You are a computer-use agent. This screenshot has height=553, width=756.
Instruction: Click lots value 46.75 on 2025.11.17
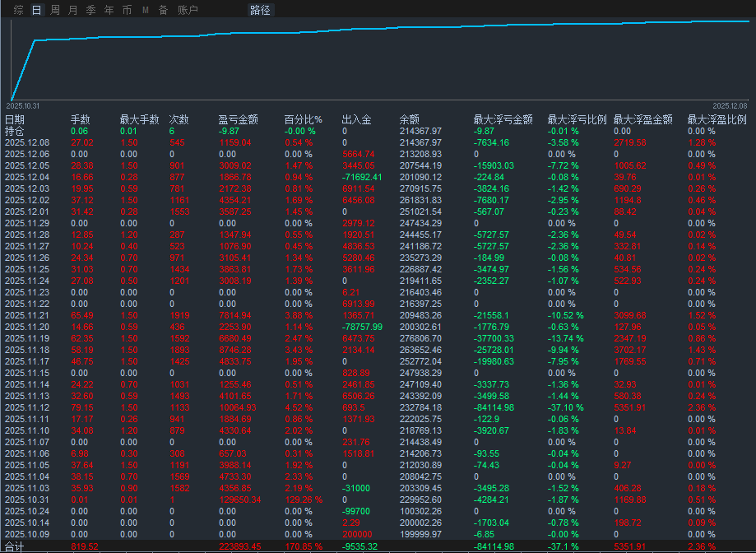click(x=82, y=361)
